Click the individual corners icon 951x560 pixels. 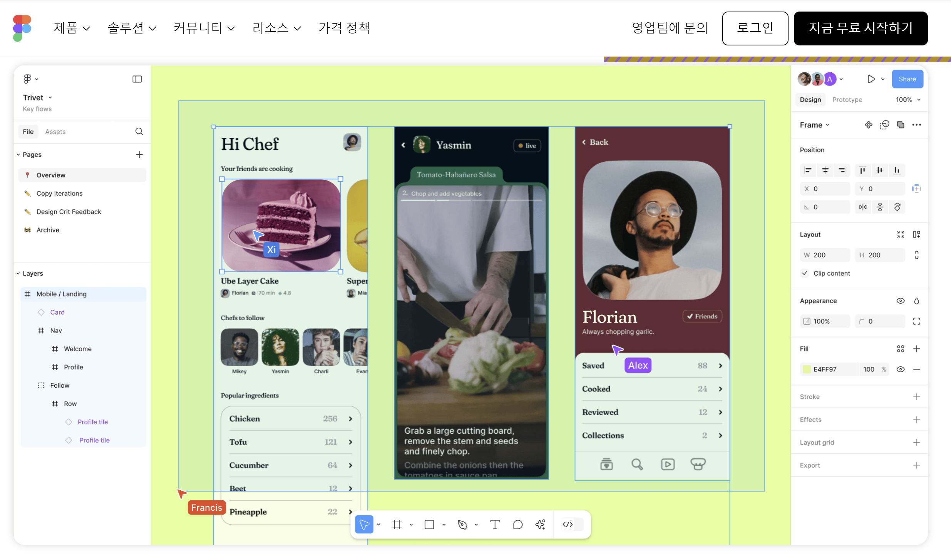pos(917,321)
